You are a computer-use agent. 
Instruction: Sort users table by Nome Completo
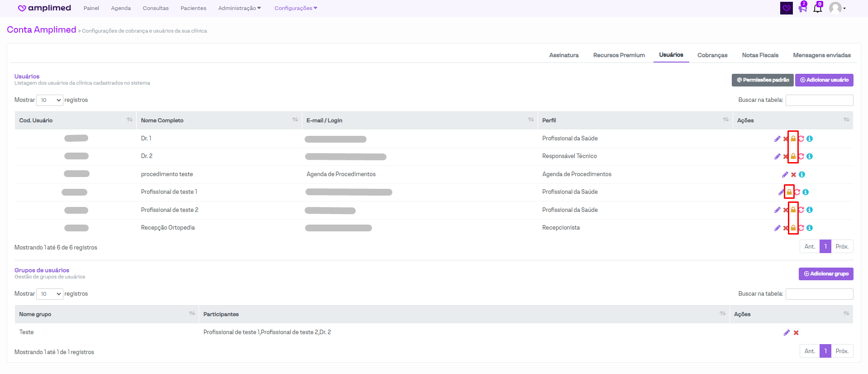pyautogui.click(x=295, y=120)
